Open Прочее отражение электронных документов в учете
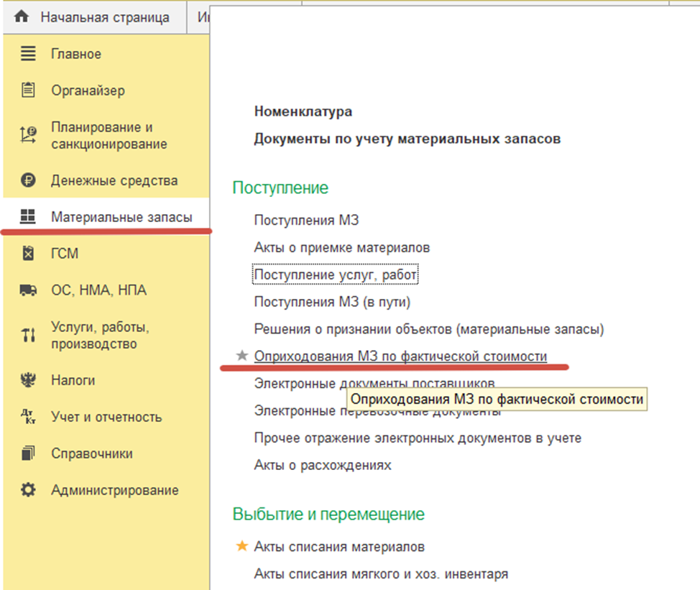700x590 pixels. (x=418, y=438)
